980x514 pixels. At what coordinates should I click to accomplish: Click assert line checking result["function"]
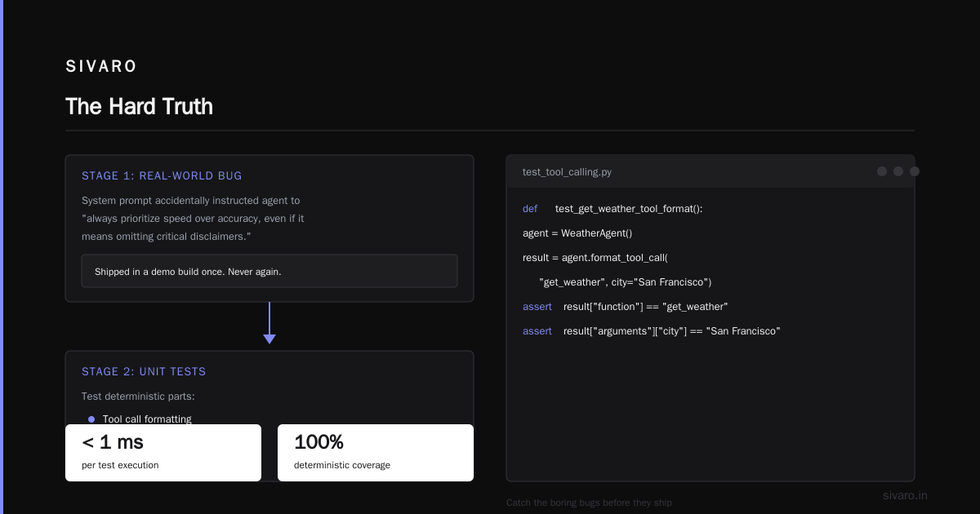point(626,306)
